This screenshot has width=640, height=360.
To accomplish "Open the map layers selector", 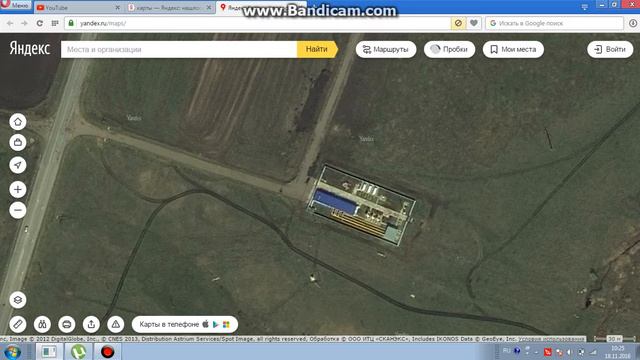I will (x=18, y=300).
